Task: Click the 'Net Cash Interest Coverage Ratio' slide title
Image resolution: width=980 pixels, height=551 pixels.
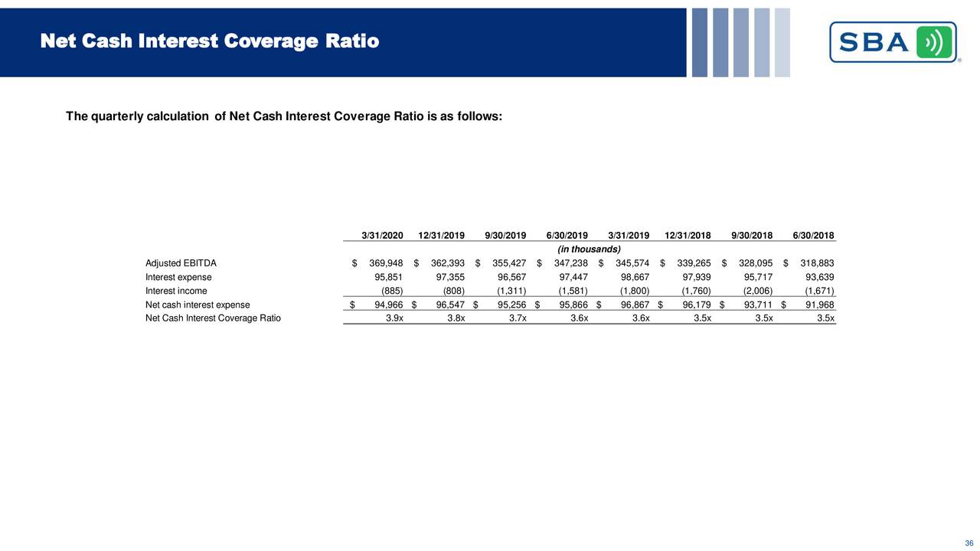Action: coord(209,41)
